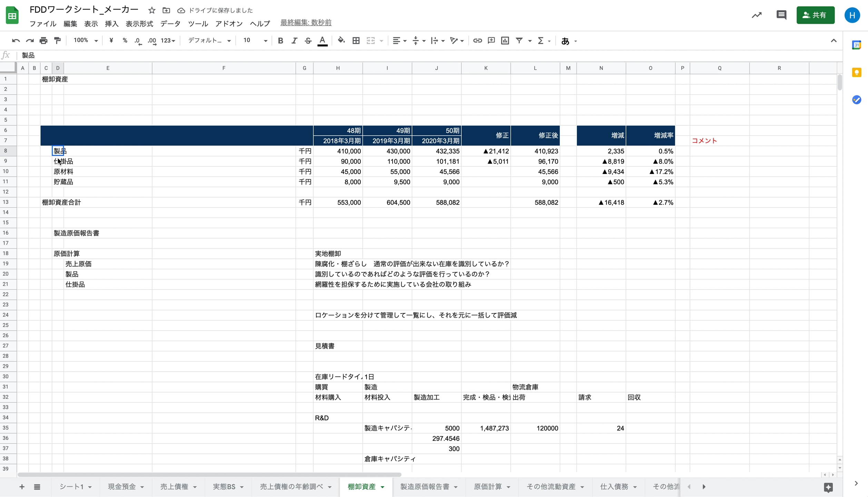Toggle bold formatting
Image resolution: width=868 pixels, height=497 pixels.
click(280, 41)
